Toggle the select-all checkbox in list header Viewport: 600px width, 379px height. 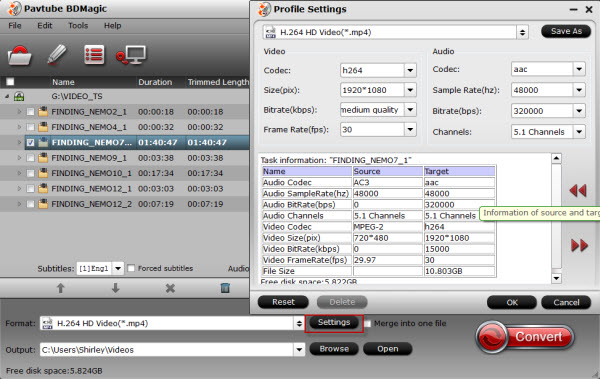tap(10, 82)
